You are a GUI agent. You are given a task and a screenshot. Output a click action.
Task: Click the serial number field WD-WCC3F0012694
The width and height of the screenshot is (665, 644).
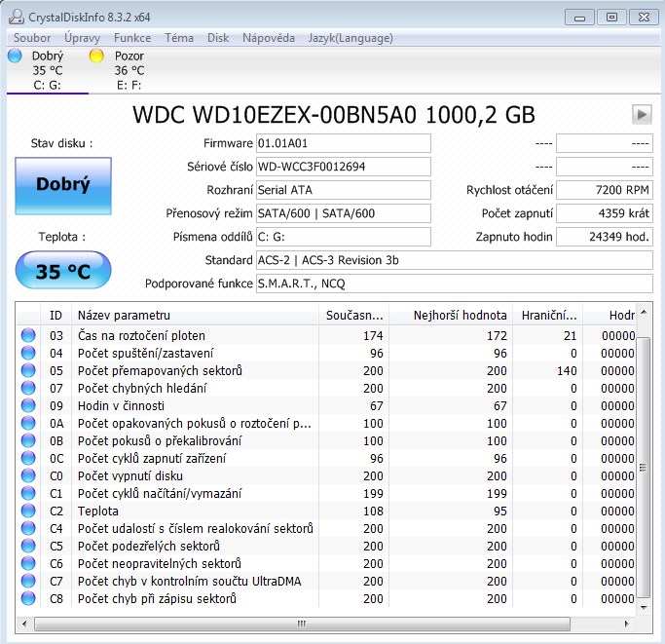click(x=344, y=167)
